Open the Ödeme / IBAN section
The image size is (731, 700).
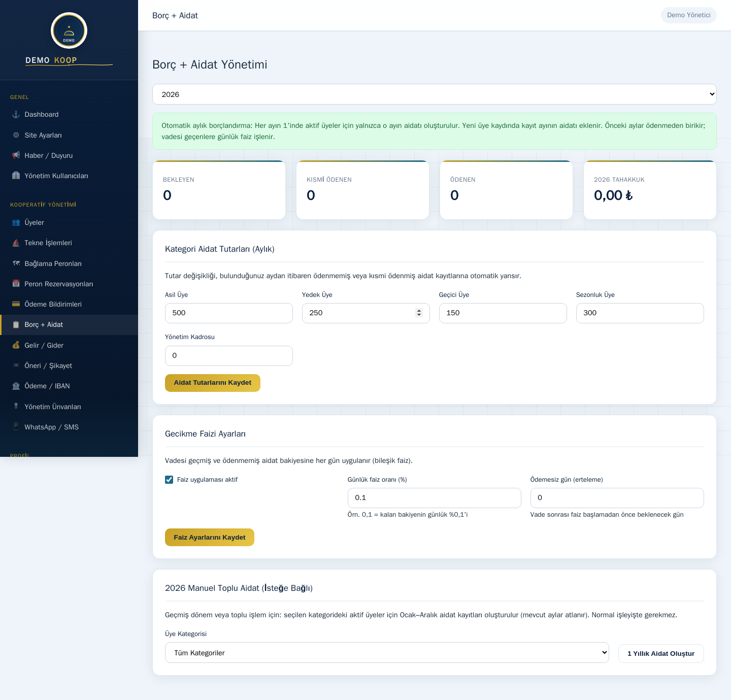click(x=69, y=386)
